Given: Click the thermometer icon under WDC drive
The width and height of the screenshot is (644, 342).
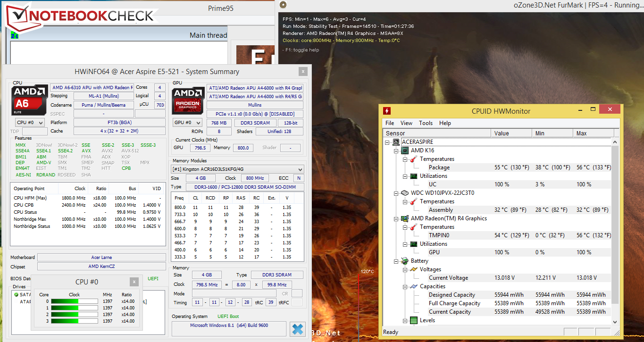Looking at the screenshot, I should pyautogui.click(x=413, y=201).
